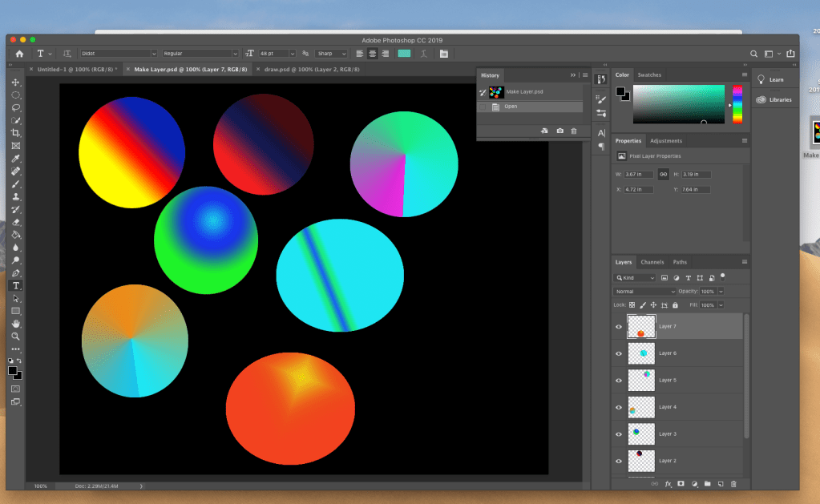820x504 pixels.
Task: Select the Lasso tool
Action: [16, 107]
